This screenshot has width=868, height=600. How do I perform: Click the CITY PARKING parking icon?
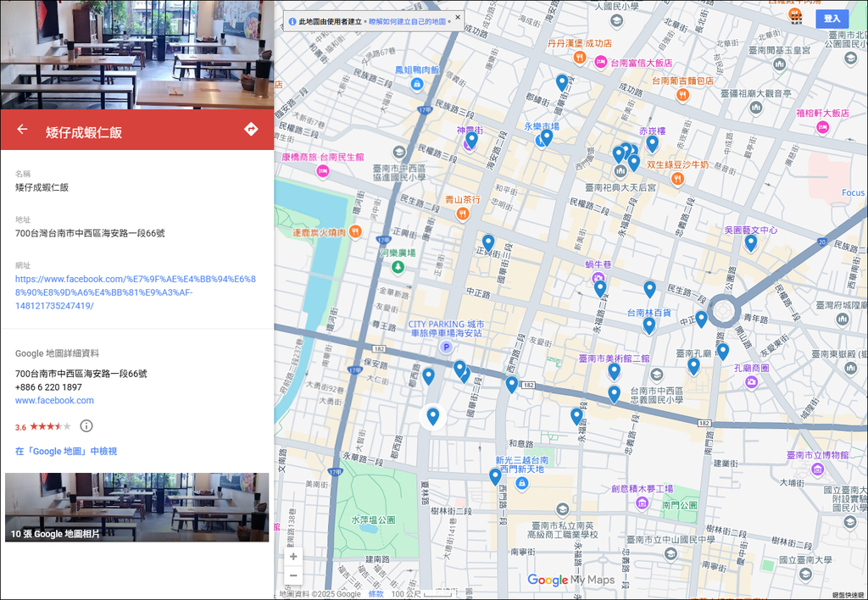coord(446,347)
